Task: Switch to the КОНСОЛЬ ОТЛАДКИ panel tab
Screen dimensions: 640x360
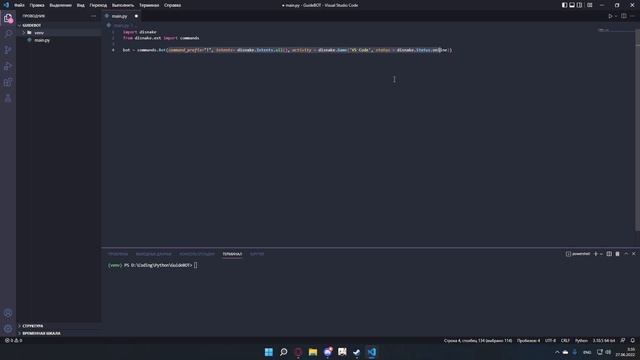Action: [197, 254]
